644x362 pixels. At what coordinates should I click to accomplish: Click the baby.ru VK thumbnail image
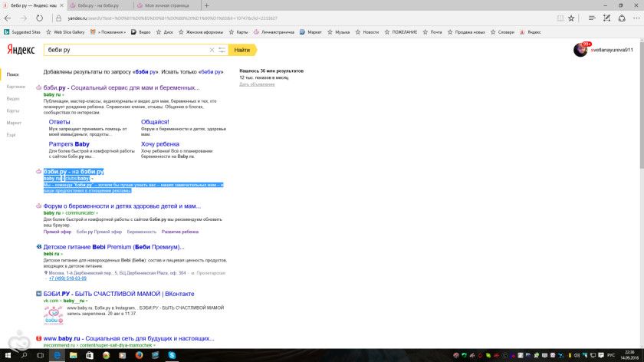click(x=54, y=315)
